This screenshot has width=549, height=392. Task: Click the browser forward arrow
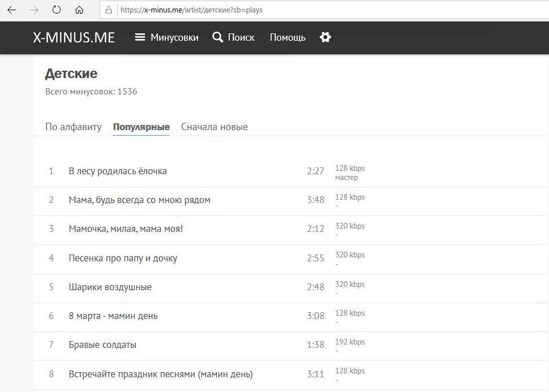(34, 10)
